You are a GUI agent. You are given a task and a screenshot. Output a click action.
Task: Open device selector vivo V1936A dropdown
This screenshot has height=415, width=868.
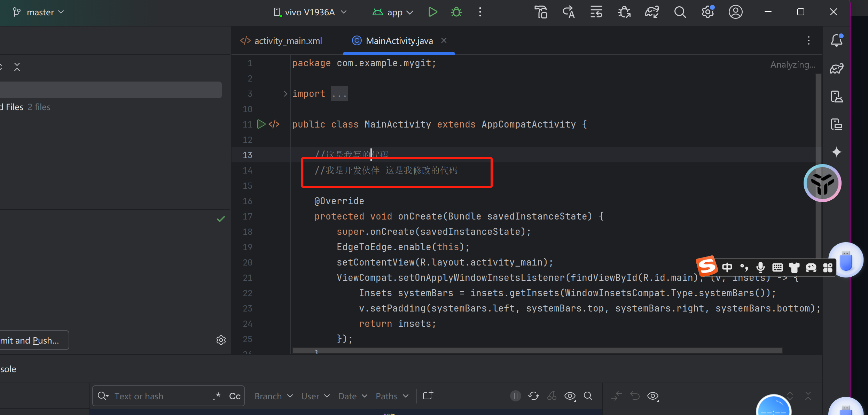click(x=310, y=12)
